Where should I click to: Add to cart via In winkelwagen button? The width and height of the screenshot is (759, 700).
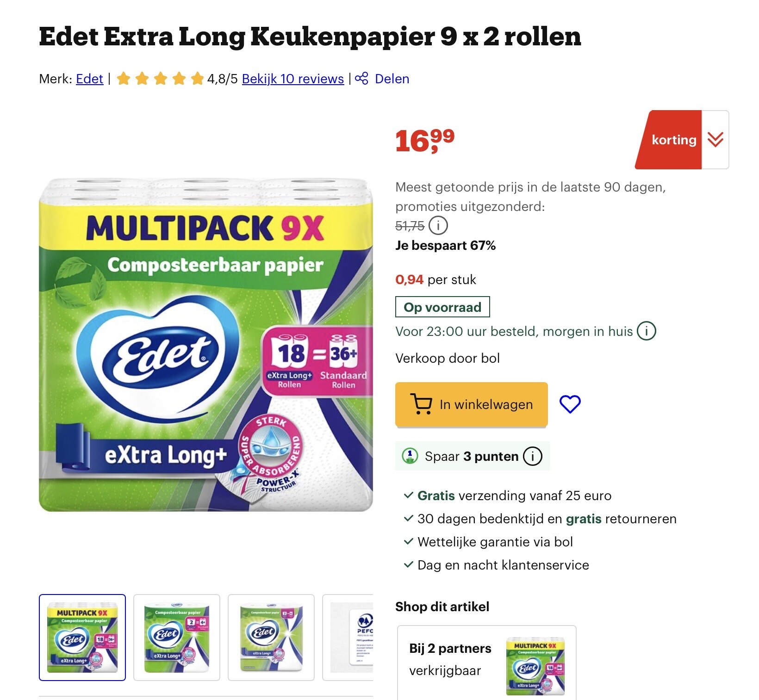[471, 404]
